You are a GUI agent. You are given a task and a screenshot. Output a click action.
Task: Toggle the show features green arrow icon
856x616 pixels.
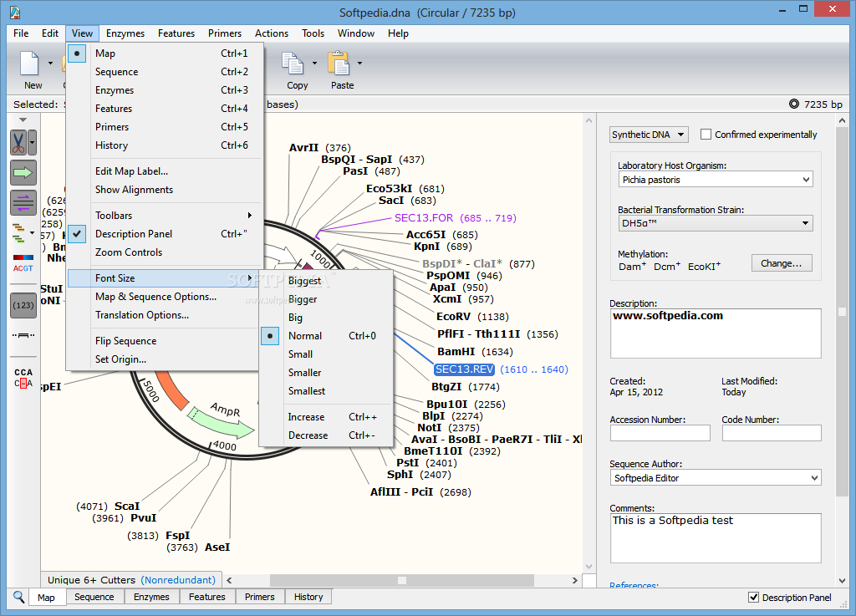click(x=23, y=172)
